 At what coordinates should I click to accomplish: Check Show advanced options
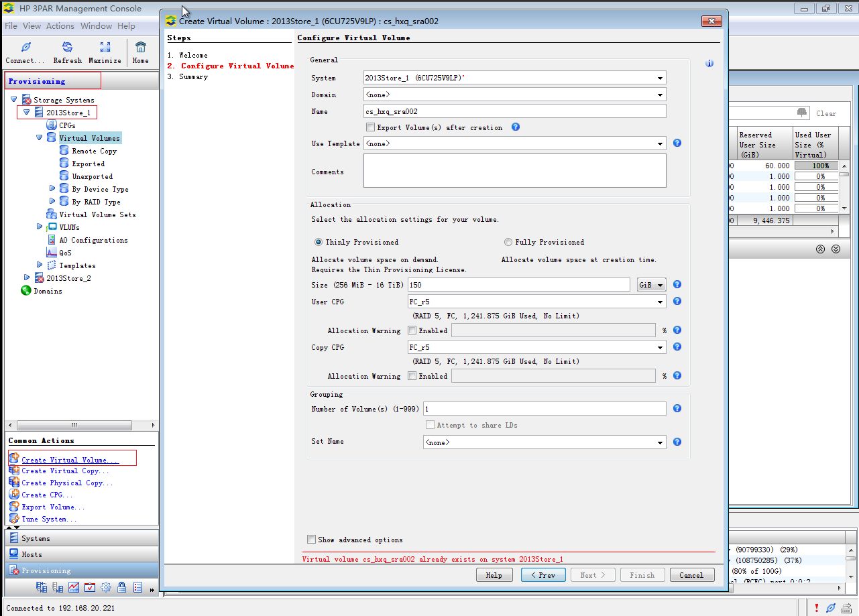tap(311, 539)
